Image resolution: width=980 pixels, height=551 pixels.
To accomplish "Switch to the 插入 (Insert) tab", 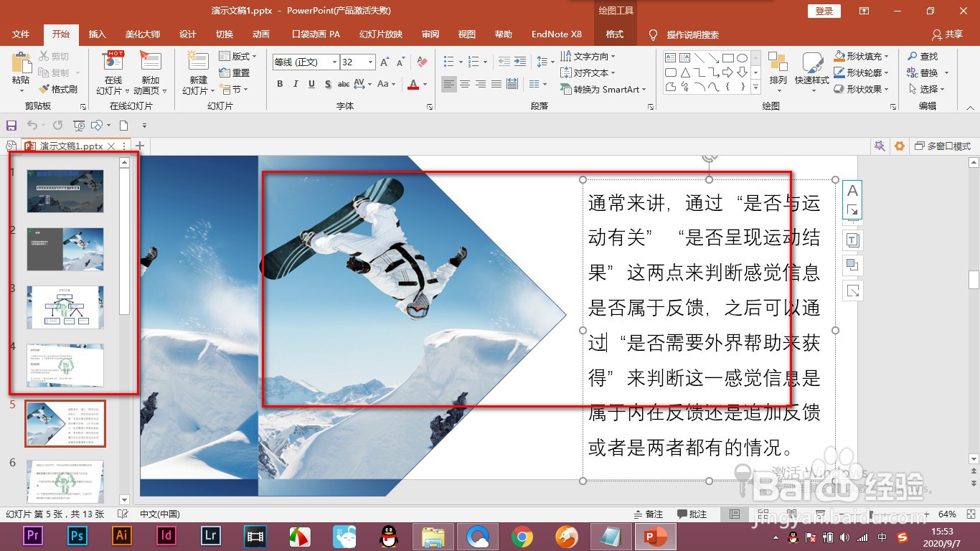I will click(x=97, y=34).
